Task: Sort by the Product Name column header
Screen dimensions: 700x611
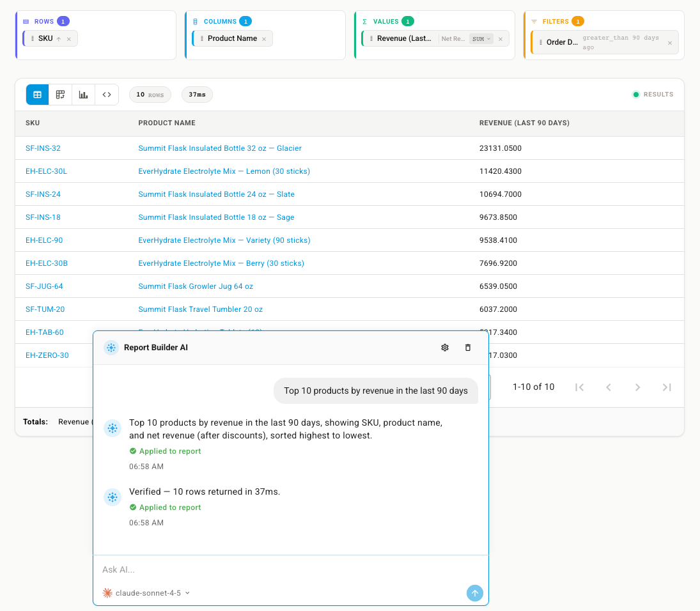Action: pyautogui.click(x=167, y=123)
